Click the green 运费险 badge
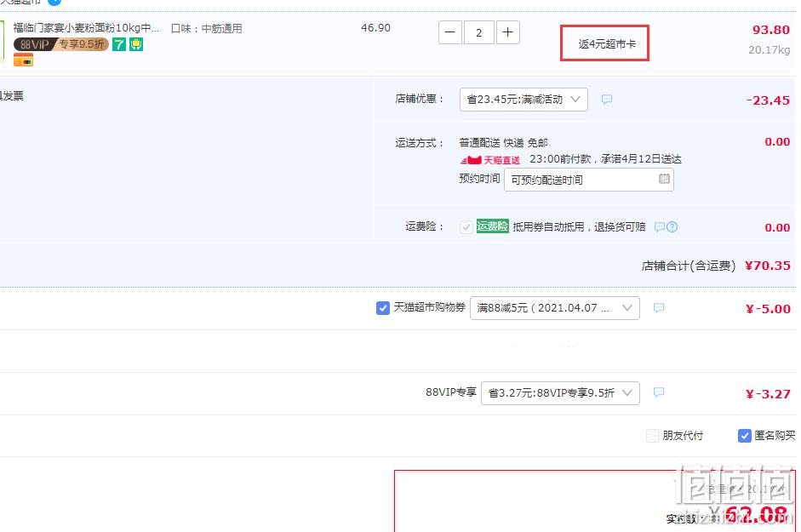801x532 pixels. (x=493, y=226)
